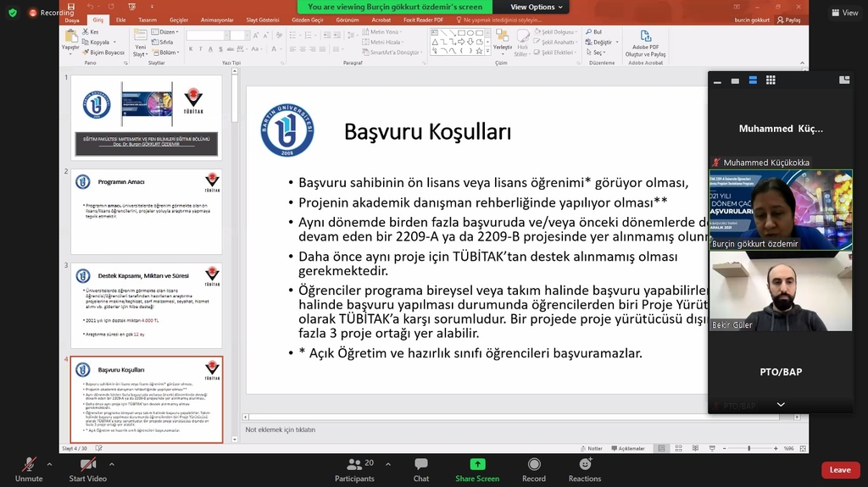This screenshot has width=868, height=487.
Task: Open the Animasyonlar ribbon tab
Action: (217, 20)
